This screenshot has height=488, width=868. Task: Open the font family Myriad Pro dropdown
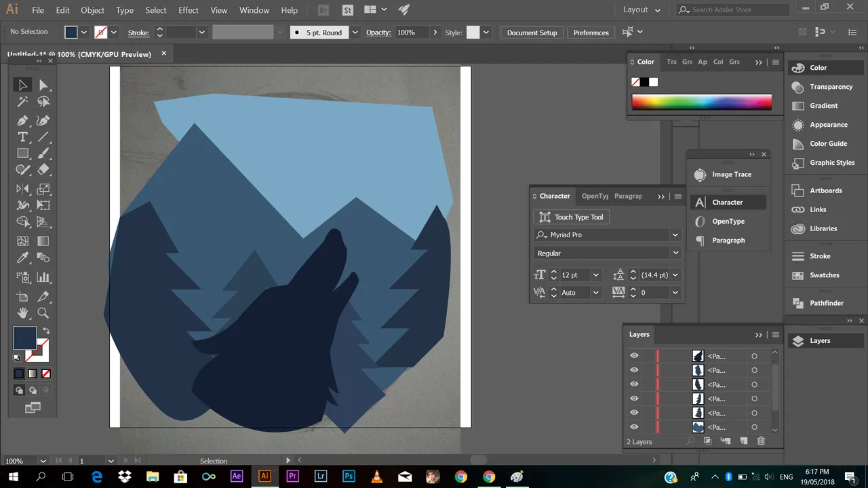coord(675,235)
